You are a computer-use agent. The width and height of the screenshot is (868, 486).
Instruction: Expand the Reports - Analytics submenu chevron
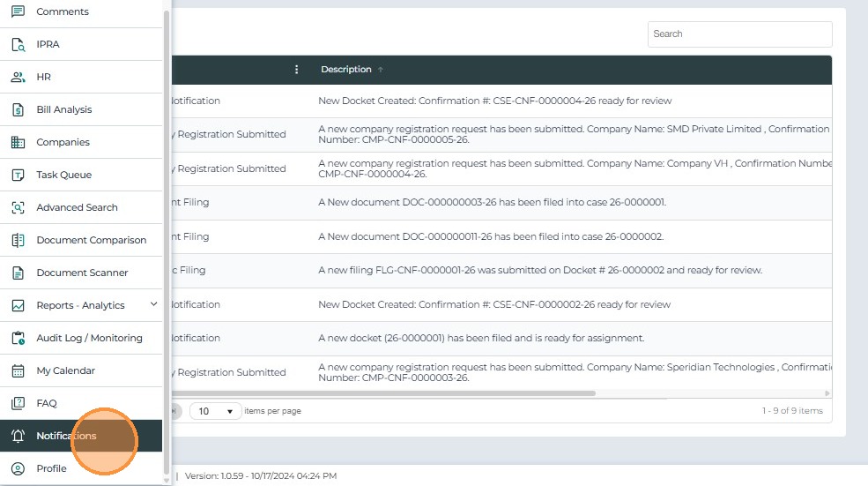[x=154, y=305]
